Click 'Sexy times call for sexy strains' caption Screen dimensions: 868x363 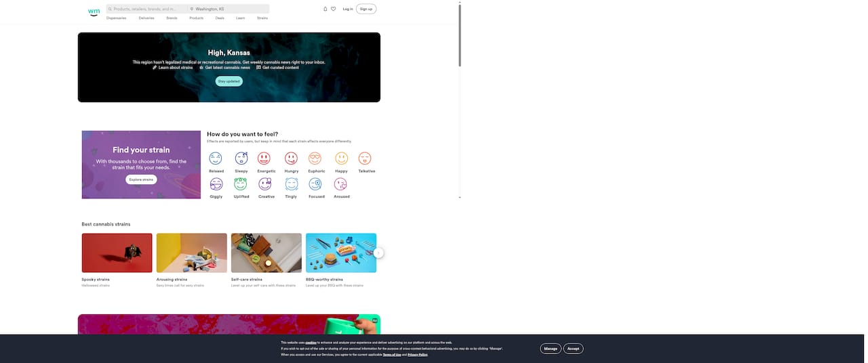180,286
